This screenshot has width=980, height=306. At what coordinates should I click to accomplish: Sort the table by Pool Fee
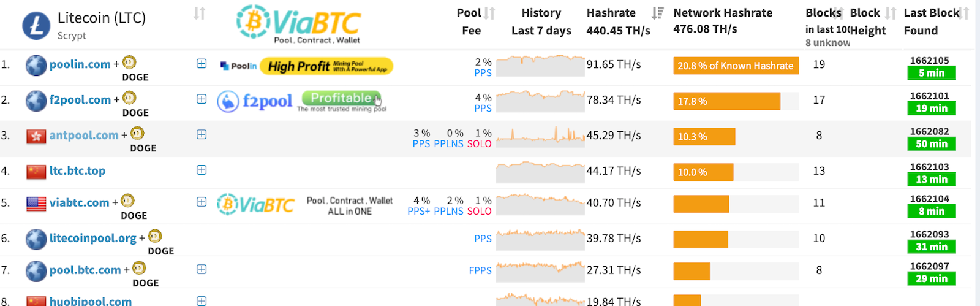point(489,13)
